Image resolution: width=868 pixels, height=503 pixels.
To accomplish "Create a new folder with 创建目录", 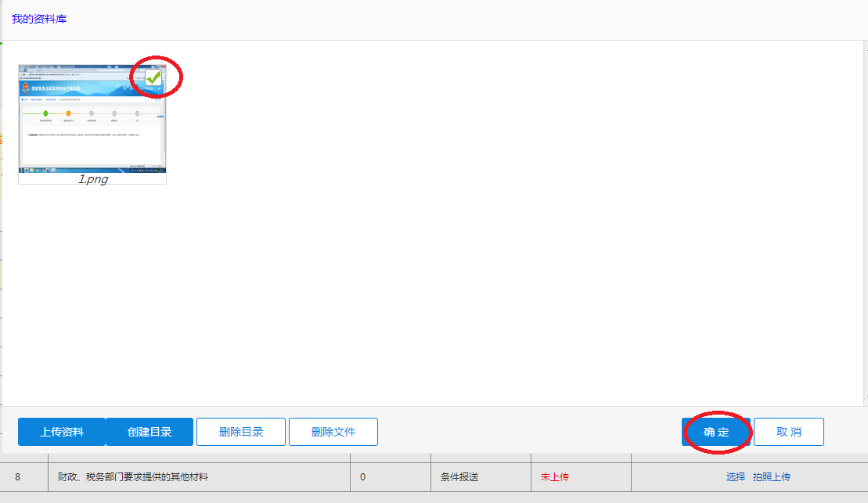I will 149,432.
